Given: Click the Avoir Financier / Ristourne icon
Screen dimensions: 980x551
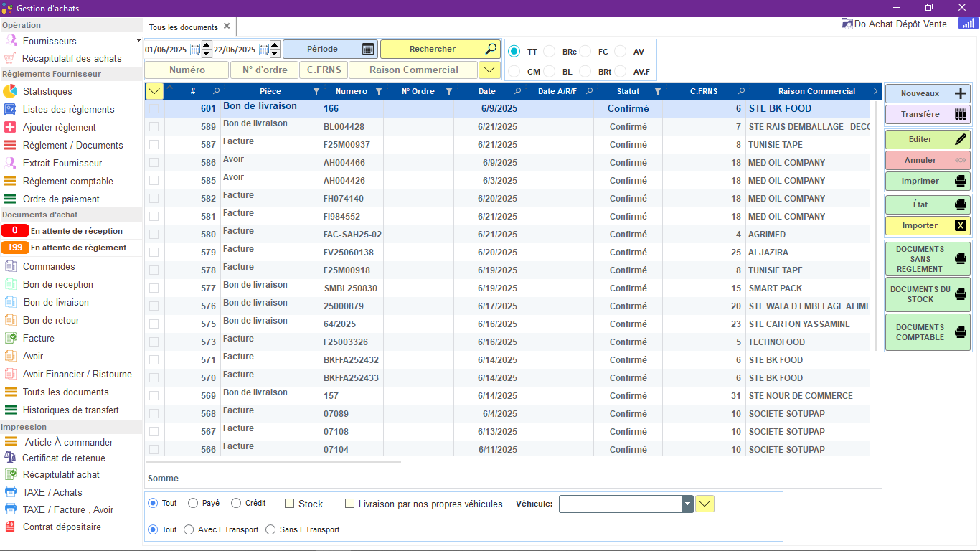Looking at the screenshot, I should [x=10, y=374].
